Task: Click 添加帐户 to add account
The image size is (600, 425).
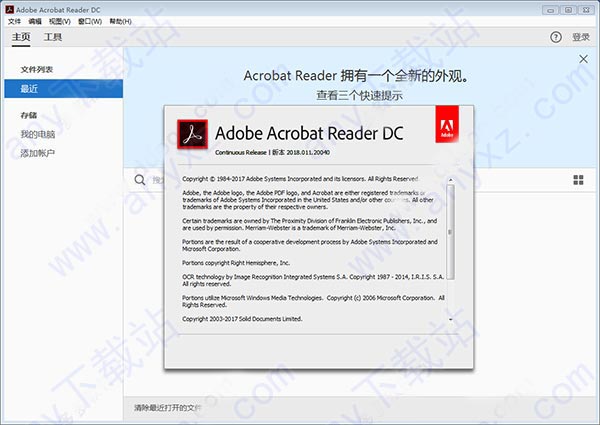Action: (x=38, y=153)
